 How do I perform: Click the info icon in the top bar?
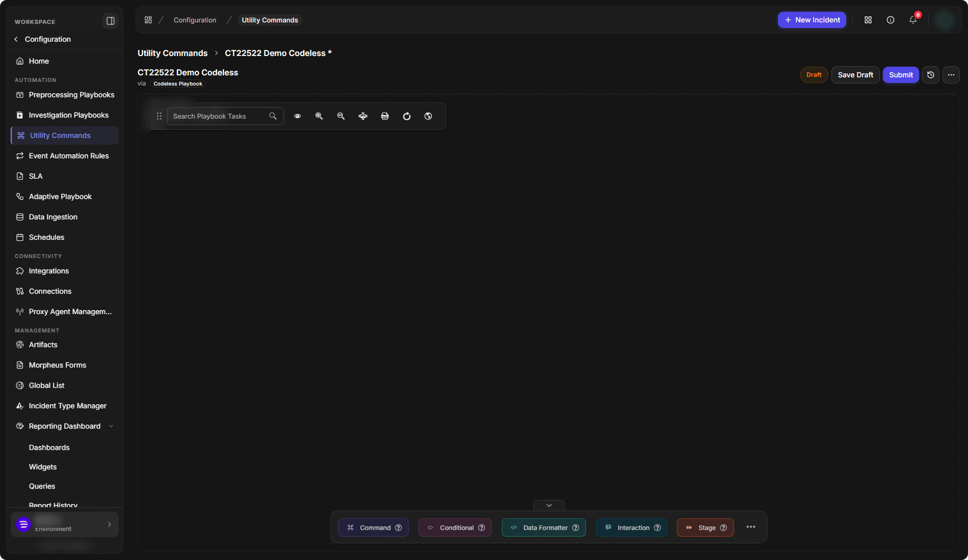click(x=891, y=20)
